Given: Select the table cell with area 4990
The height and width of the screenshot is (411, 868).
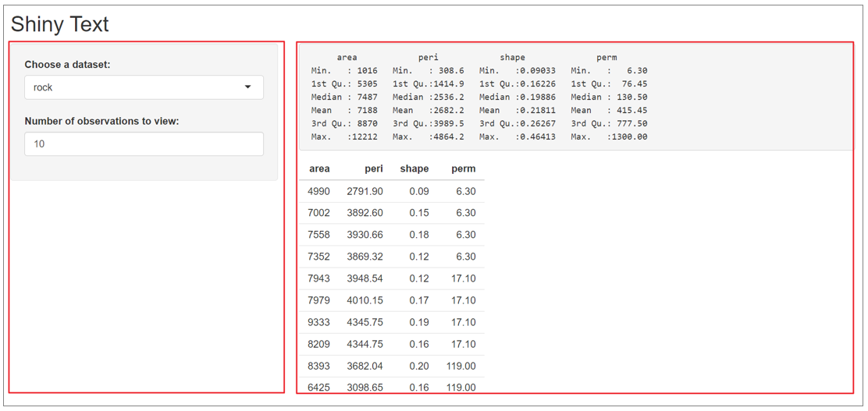Looking at the screenshot, I should point(319,191).
